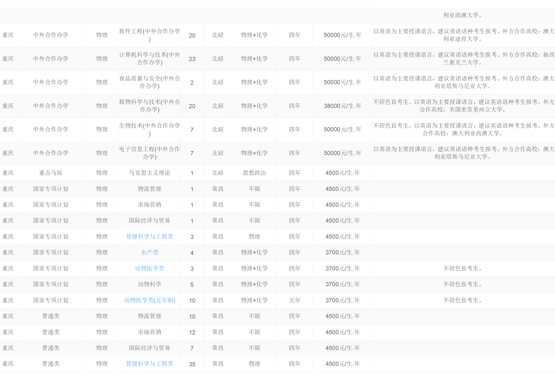Image resolution: width=555 pixels, height=392 pixels.
Task: Open 管理科学与工程类 link in 国家专项计划 row
Action: tap(150, 237)
